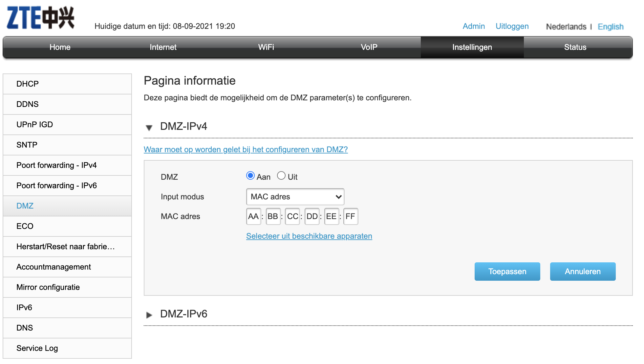Viewport: 644px width, 364px height.
Task: Open the Poort forwarding - IPv4 page
Action: [57, 165]
